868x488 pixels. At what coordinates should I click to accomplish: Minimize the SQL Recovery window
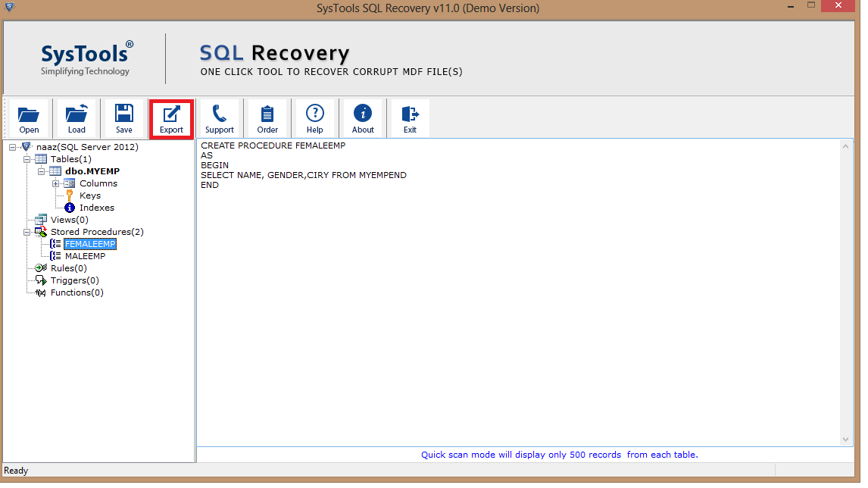point(791,6)
